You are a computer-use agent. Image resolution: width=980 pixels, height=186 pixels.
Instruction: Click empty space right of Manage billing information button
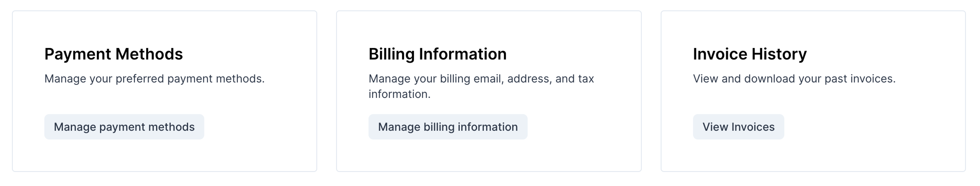point(582,127)
